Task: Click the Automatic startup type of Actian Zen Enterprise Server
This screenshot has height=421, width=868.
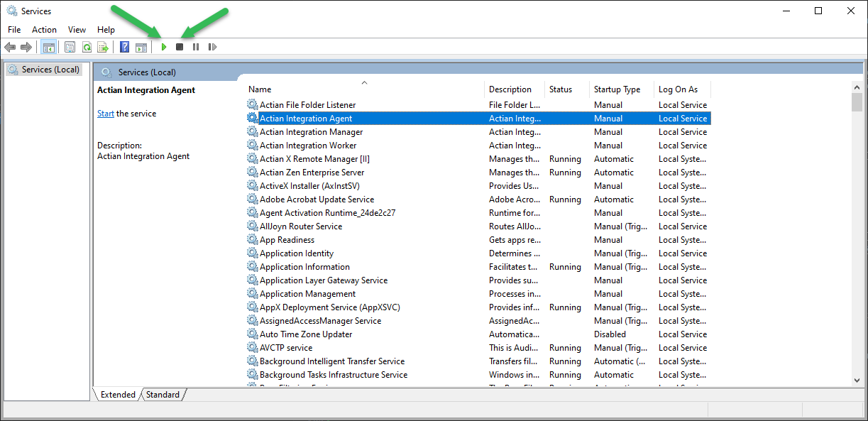Action: pos(614,173)
